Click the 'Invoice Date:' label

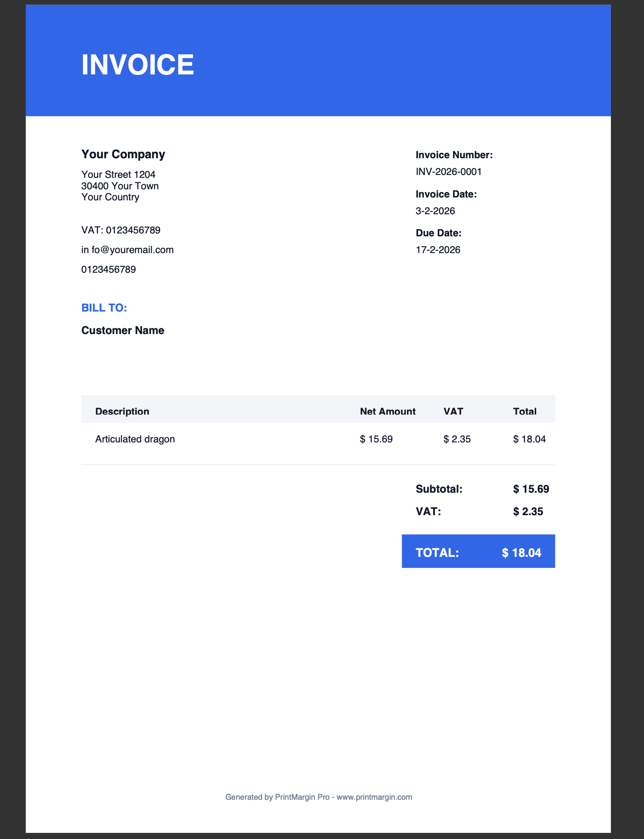click(x=446, y=194)
